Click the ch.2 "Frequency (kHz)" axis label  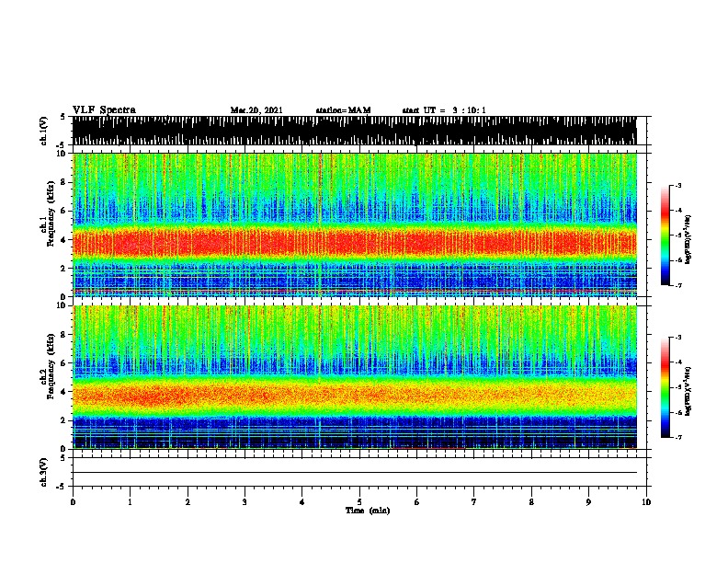pyautogui.click(x=51, y=366)
